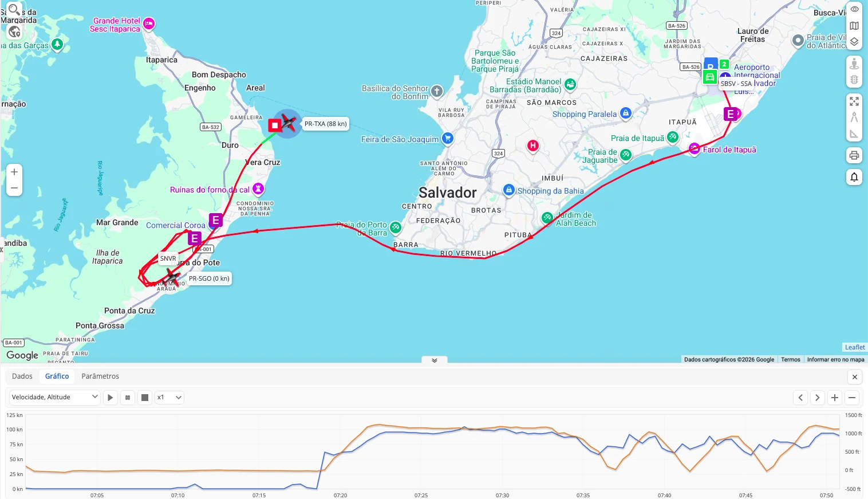Open the map search magnifier tool
The width and height of the screenshot is (868, 499).
14,10
